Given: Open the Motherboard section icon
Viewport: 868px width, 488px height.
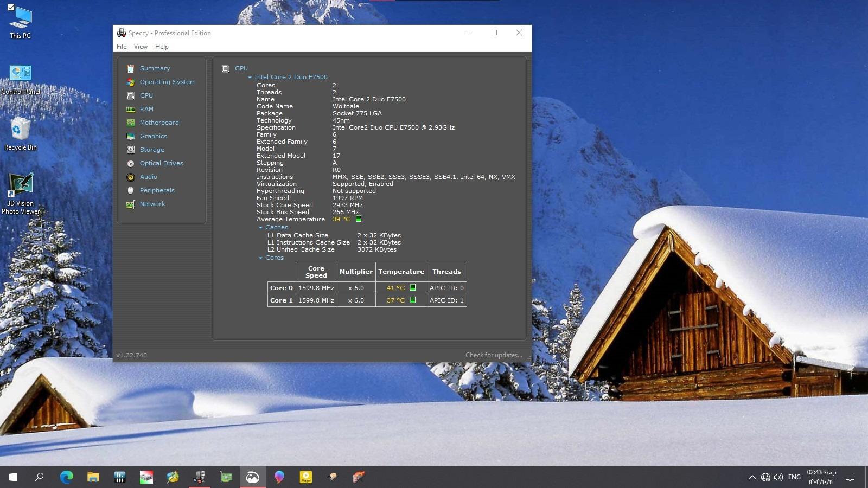Looking at the screenshot, I should pos(131,123).
